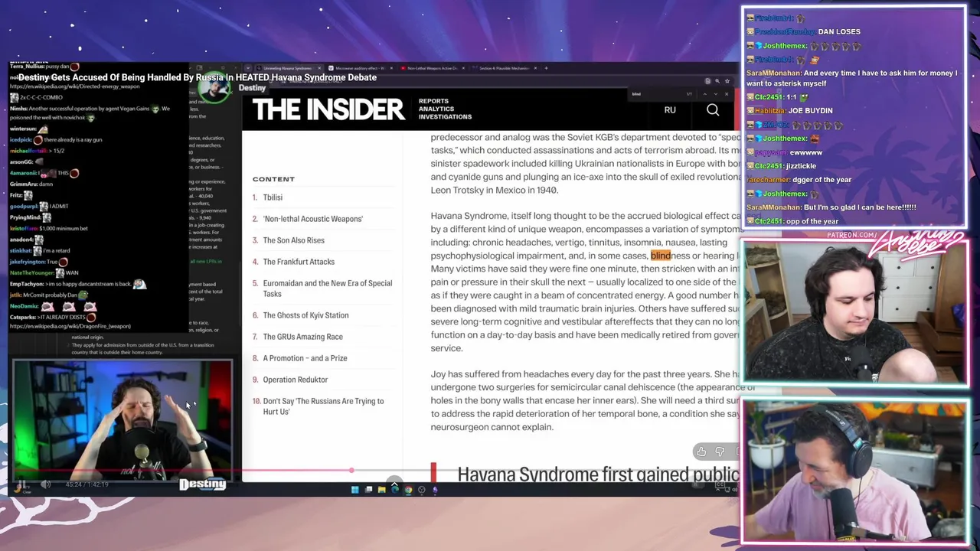Screen dimensions: 980x551
Task: Click the video progress scrubber handle
Action: (x=351, y=471)
